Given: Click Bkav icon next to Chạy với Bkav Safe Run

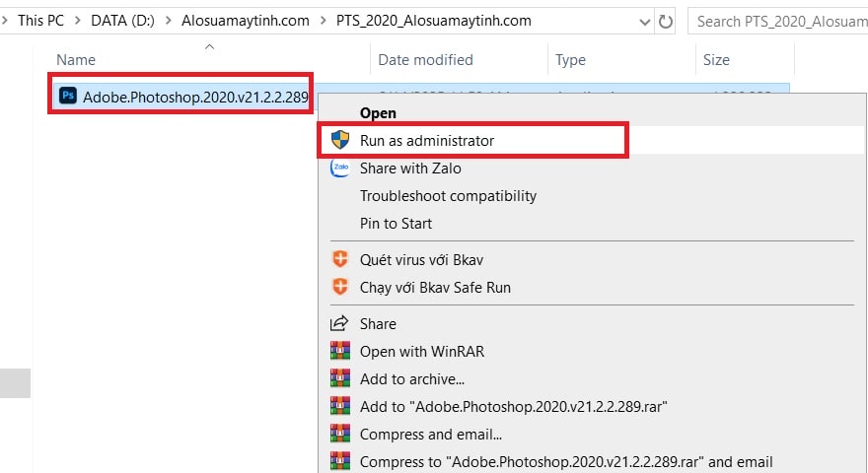Looking at the screenshot, I should pos(340,287).
